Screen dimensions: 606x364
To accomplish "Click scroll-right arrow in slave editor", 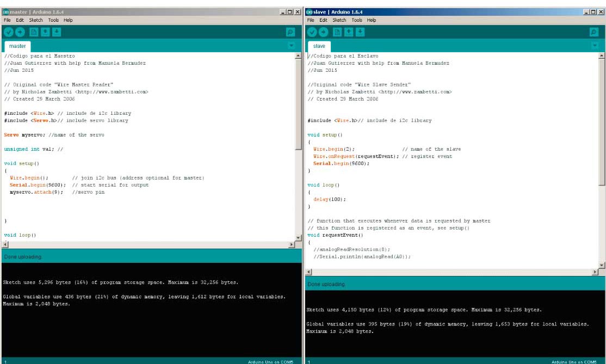I will (x=595, y=272).
